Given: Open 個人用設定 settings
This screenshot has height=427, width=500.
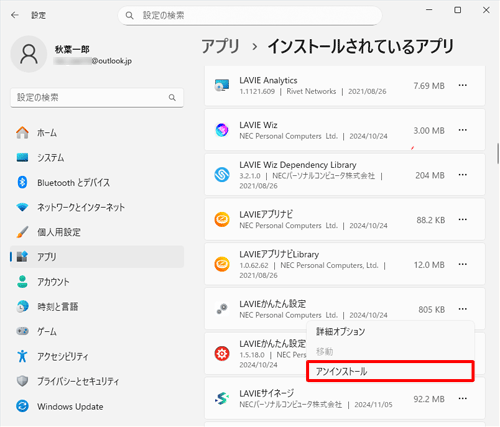Looking at the screenshot, I should coord(97,232).
